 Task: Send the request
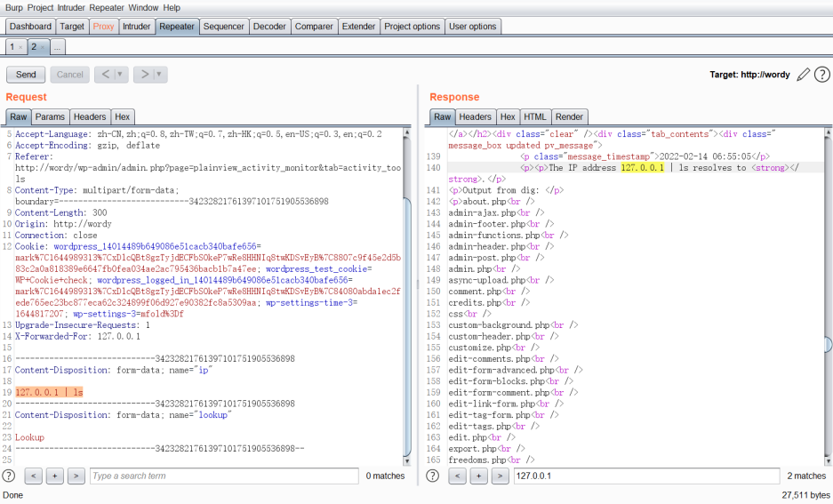26,75
